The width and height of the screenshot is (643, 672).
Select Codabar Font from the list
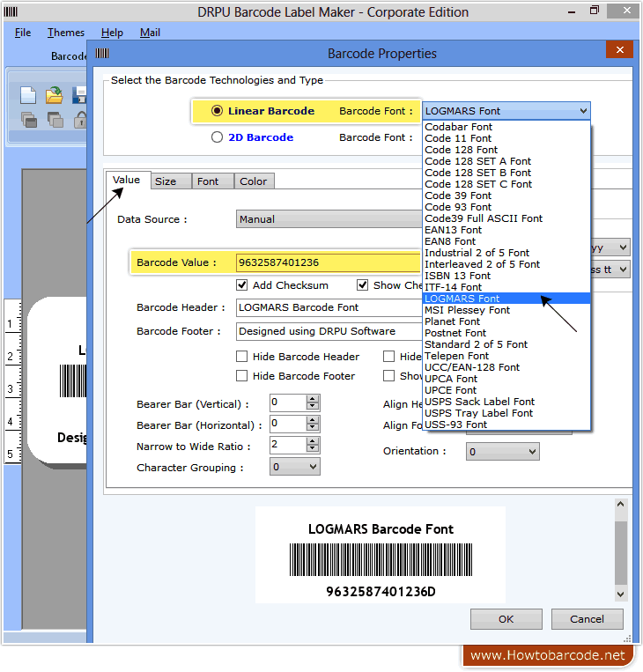point(506,127)
